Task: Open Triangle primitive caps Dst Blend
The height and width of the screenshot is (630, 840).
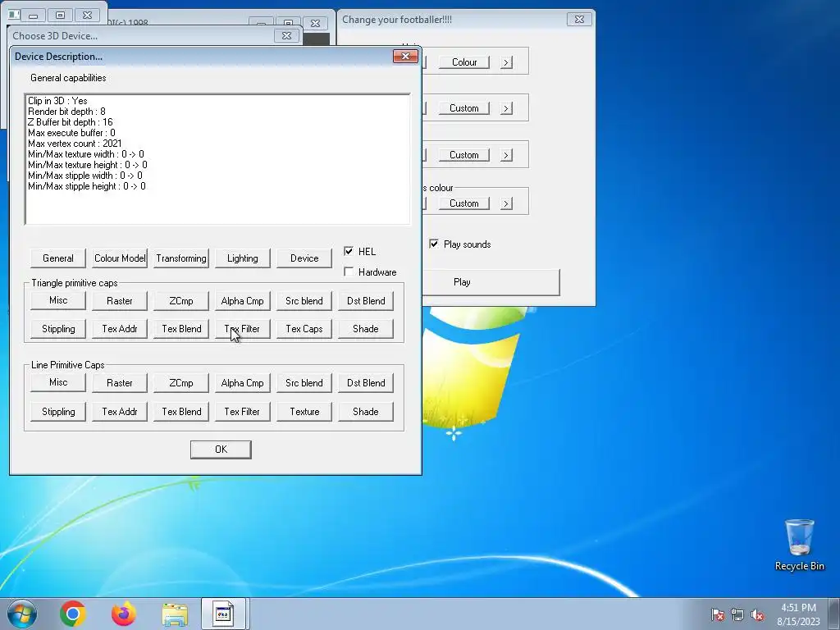Action: pos(366,300)
